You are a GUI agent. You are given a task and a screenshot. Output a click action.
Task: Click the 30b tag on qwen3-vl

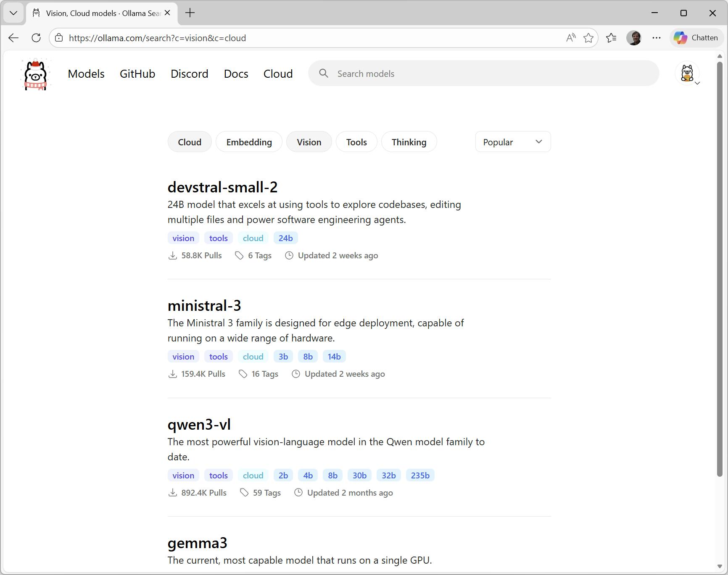[x=359, y=475]
